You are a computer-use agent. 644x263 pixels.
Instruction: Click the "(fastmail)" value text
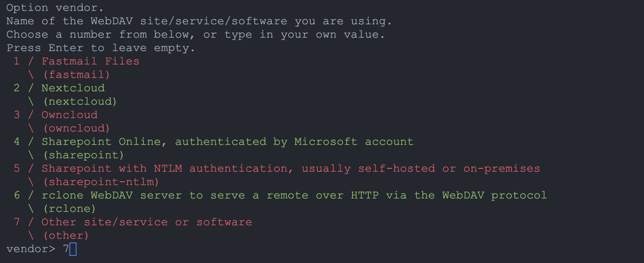coord(76,75)
